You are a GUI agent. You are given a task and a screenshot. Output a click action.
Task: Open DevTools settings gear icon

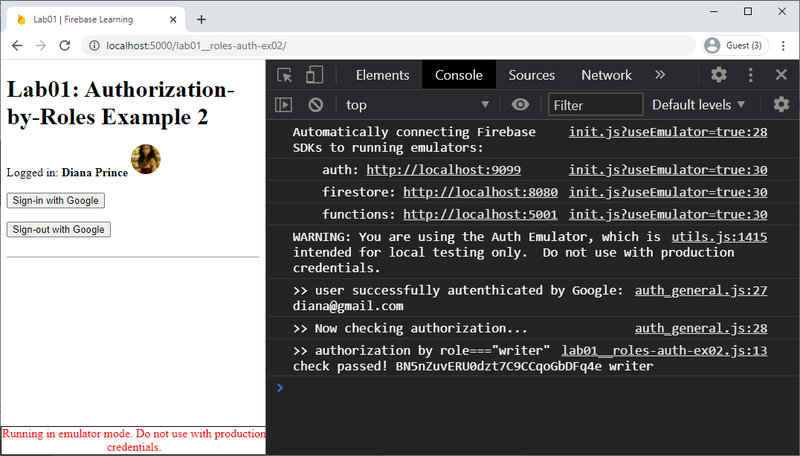tap(718, 75)
